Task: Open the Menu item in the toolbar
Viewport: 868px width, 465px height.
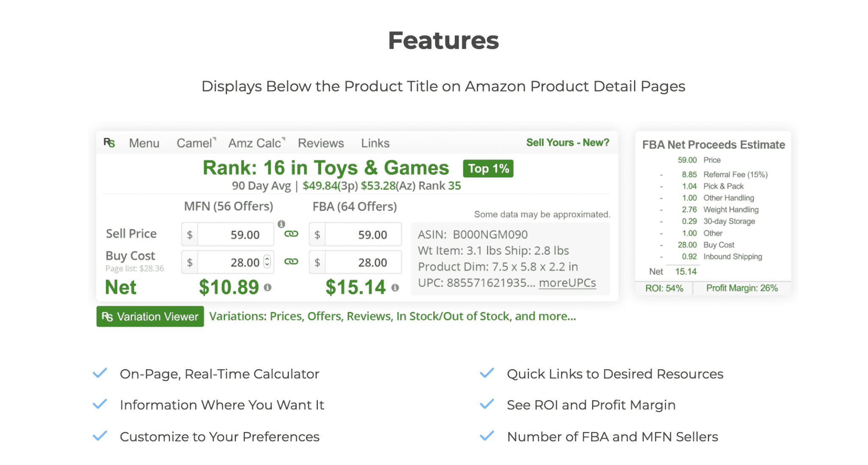Action: pyautogui.click(x=144, y=143)
